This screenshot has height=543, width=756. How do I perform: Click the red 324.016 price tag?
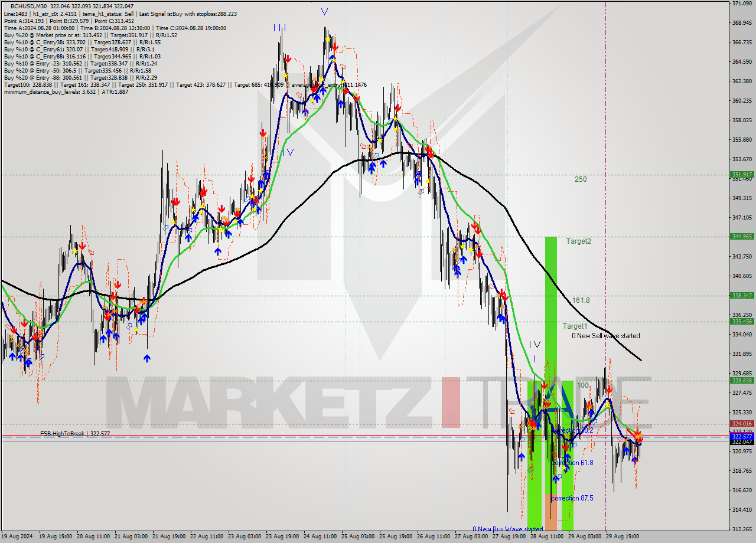[742, 424]
